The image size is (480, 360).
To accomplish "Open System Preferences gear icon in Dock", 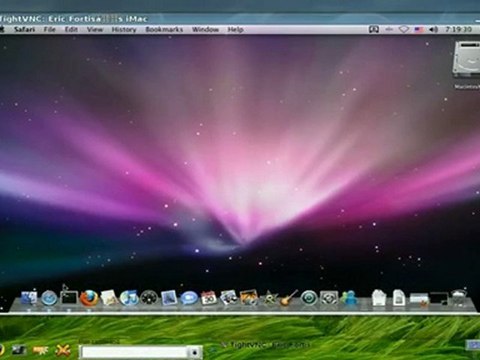I will (329, 298).
